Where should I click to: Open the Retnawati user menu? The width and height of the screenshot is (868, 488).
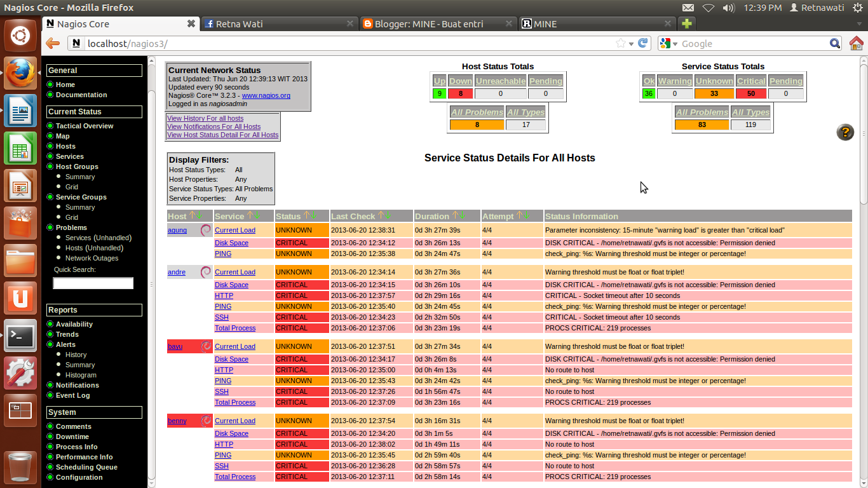tap(816, 8)
